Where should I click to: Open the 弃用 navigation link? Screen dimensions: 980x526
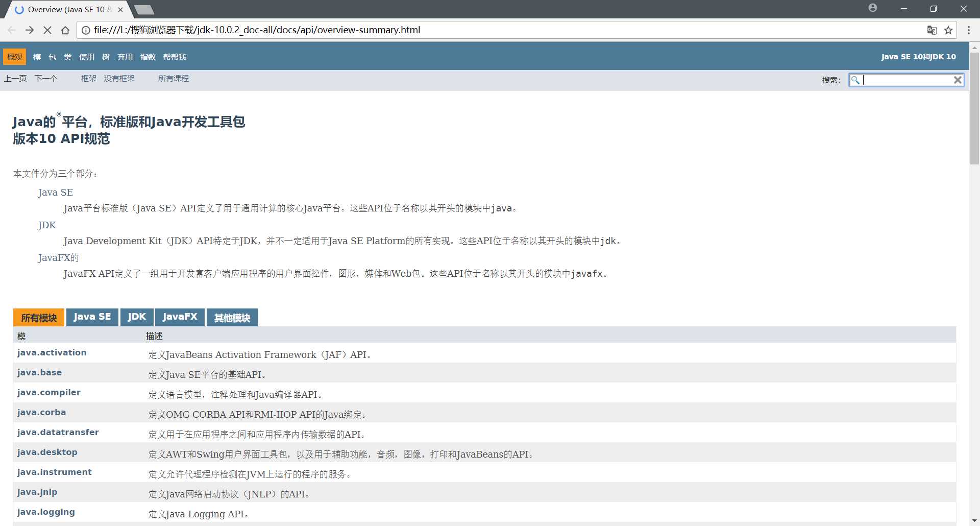pyautogui.click(x=125, y=57)
